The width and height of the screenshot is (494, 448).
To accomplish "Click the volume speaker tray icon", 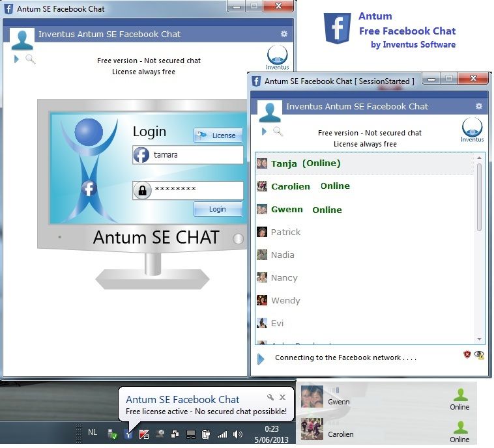I will pos(237,434).
